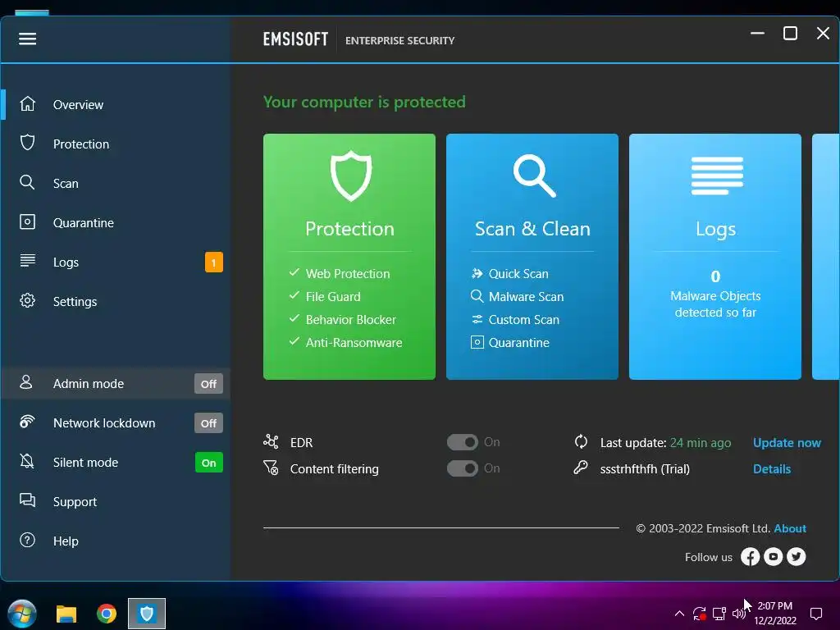Click the partially visible fourth tile

825,257
